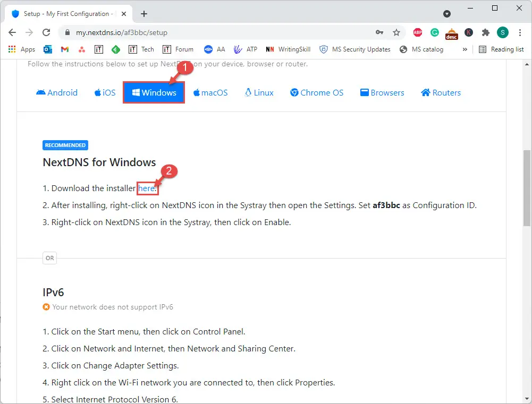532x404 pixels.
Task: Open the Grammarly extension
Action: click(435, 32)
